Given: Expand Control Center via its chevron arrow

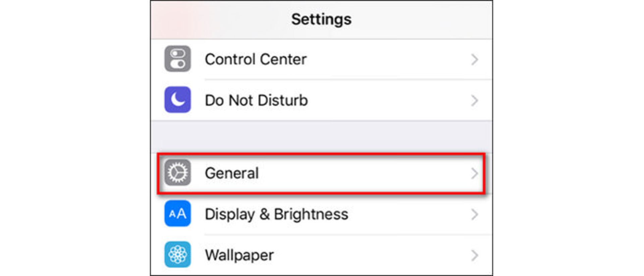Looking at the screenshot, I should pos(474,60).
